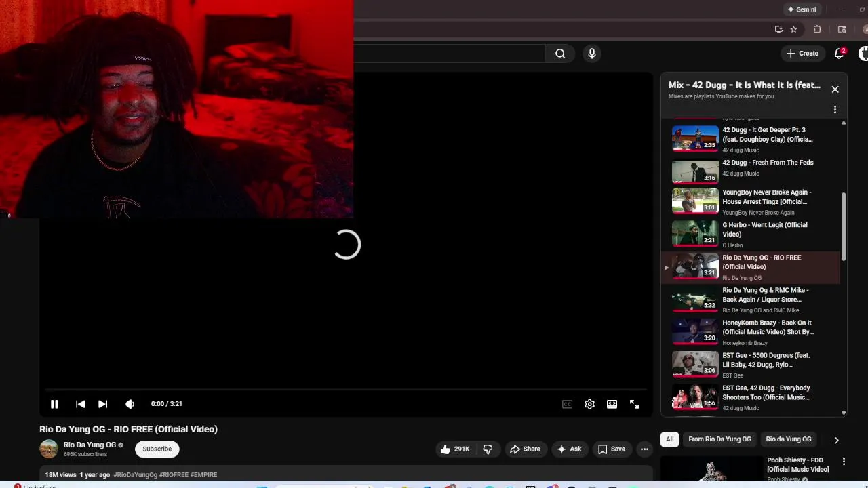Bookmark this page with star icon
This screenshot has width=868, height=488.
tap(793, 29)
